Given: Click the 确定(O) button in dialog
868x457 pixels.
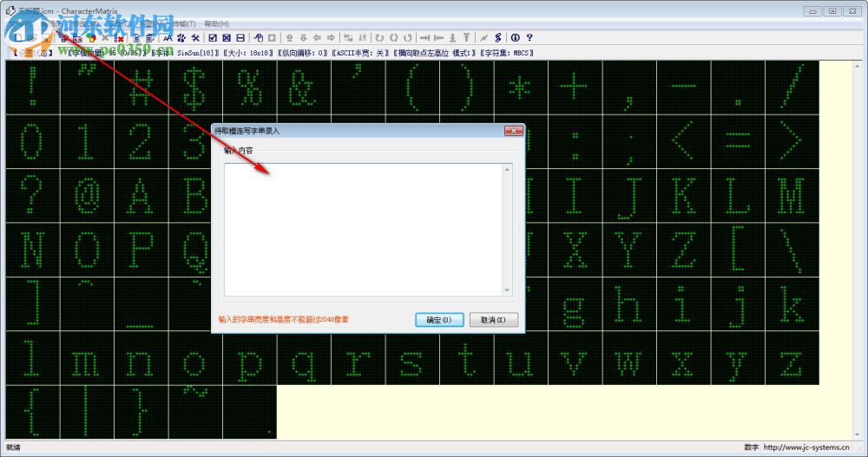Looking at the screenshot, I should (439, 320).
